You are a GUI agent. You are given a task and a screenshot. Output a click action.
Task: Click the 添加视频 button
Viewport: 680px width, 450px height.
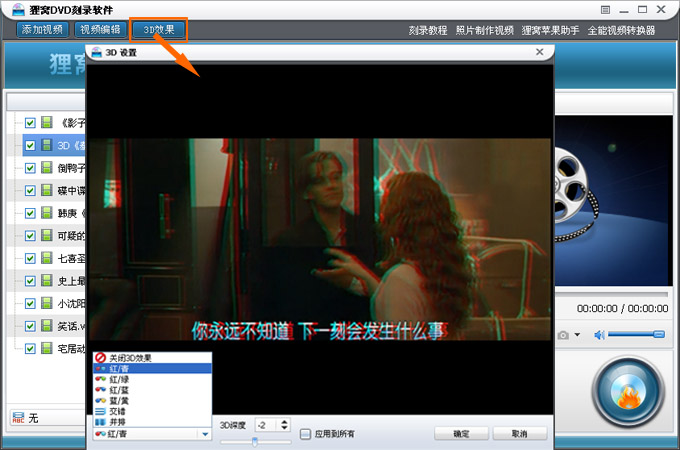tap(42, 29)
